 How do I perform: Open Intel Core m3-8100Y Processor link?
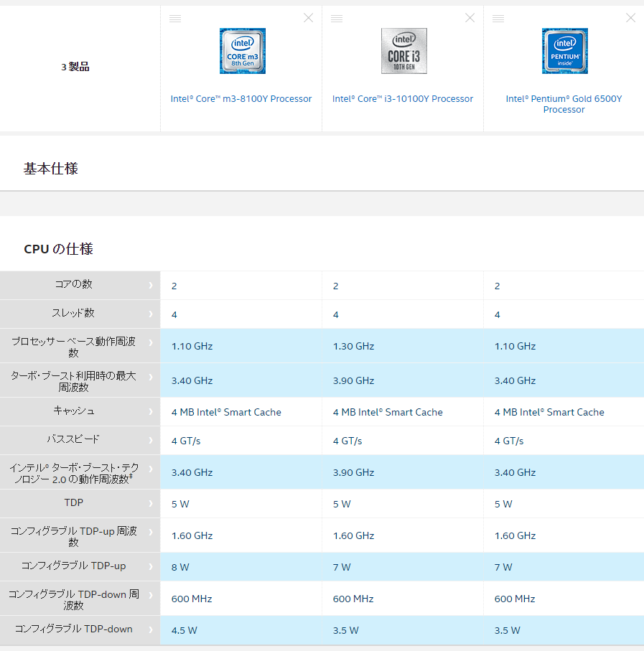pyautogui.click(x=241, y=99)
